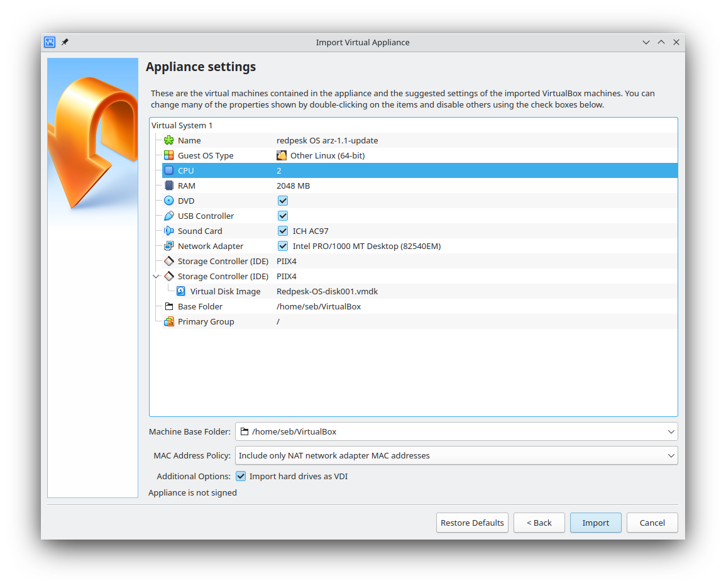Click the DVD label
Screen dimensions: 726x588
186,201
